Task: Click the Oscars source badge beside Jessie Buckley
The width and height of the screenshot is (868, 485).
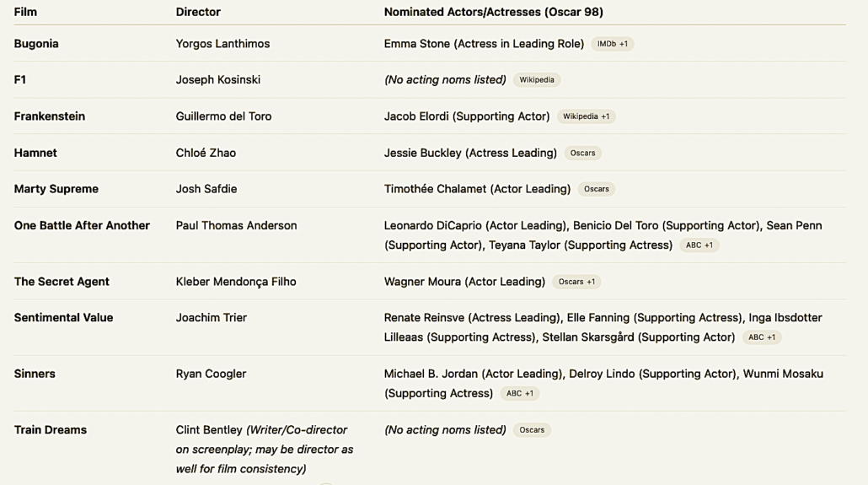Action: (x=582, y=153)
